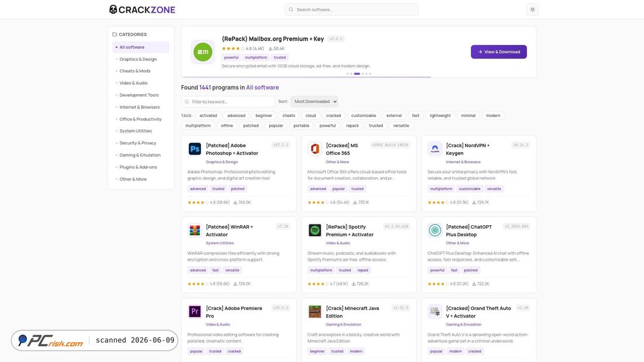Image resolution: width=644 pixels, height=362 pixels.
Task: Open the WinRAR app icon
Action: pos(195,230)
